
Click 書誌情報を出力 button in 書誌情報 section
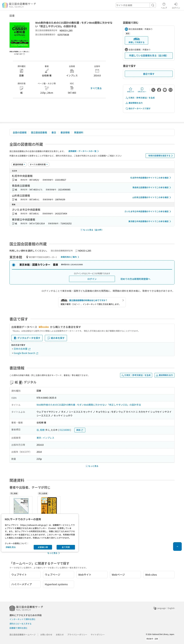(164, 375)
